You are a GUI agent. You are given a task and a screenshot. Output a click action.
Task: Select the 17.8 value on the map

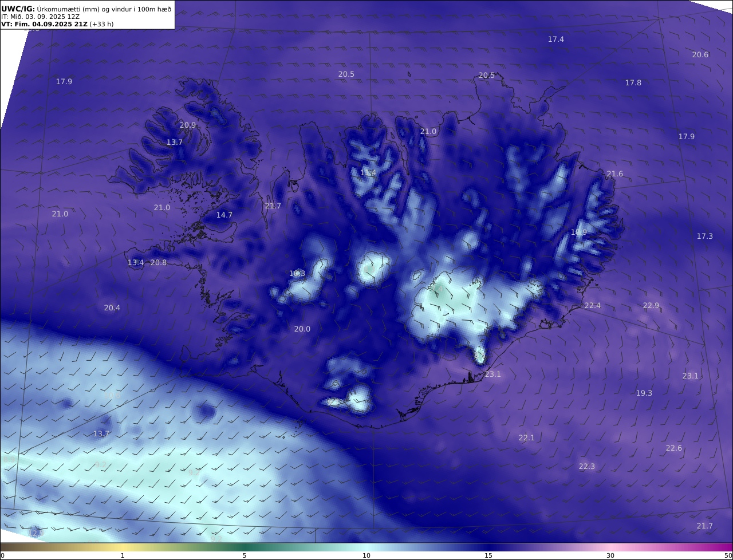(633, 83)
